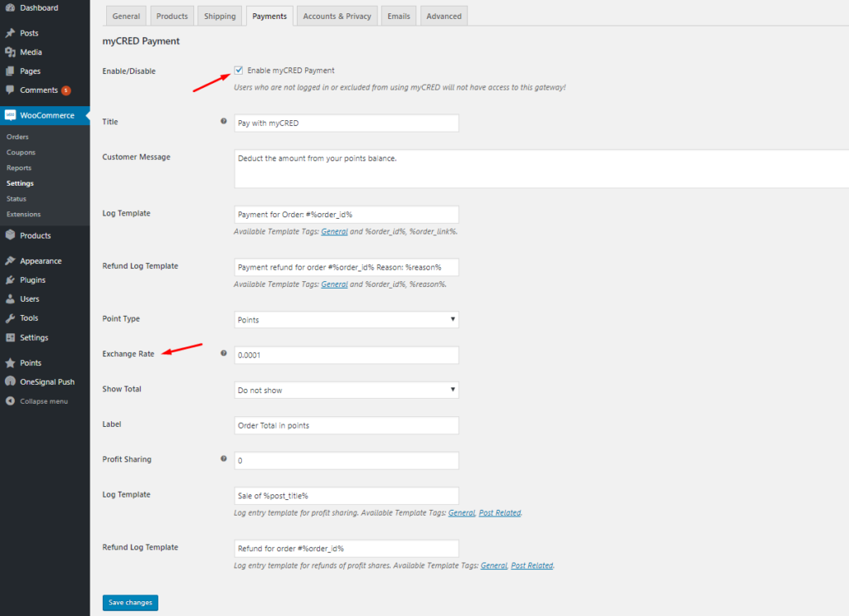849x616 pixels.
Task: Click the Payment for Order log template field
Action: pyautogui.click(x=347, y=215)
